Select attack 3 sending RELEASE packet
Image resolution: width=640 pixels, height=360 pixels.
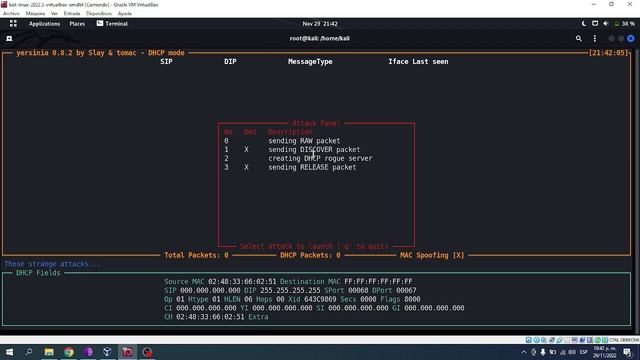(290, 167)
